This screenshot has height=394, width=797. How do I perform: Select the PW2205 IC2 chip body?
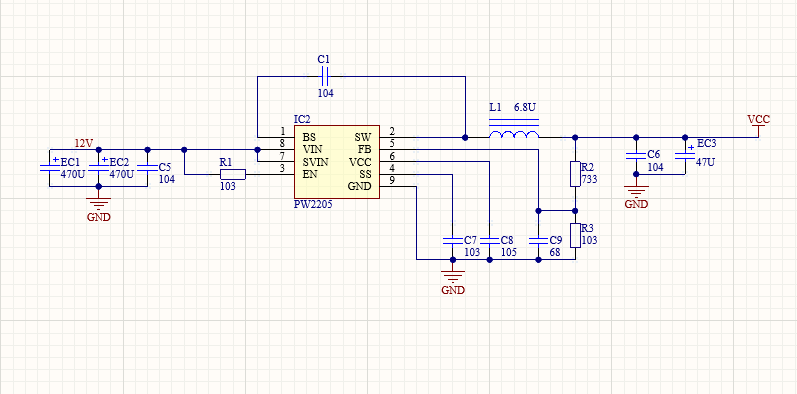pyautogui.click(x=337, y=162)
